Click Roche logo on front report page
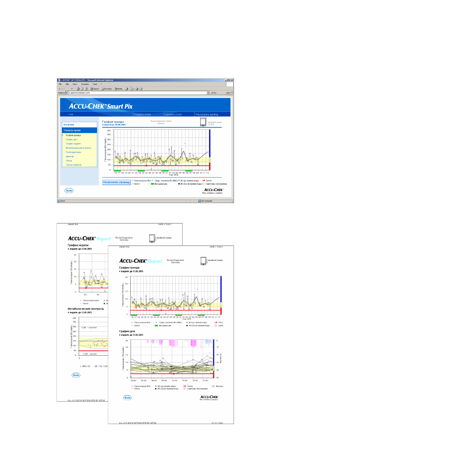The height and width of the screenshot is (476, 476). tap(128, 398)
